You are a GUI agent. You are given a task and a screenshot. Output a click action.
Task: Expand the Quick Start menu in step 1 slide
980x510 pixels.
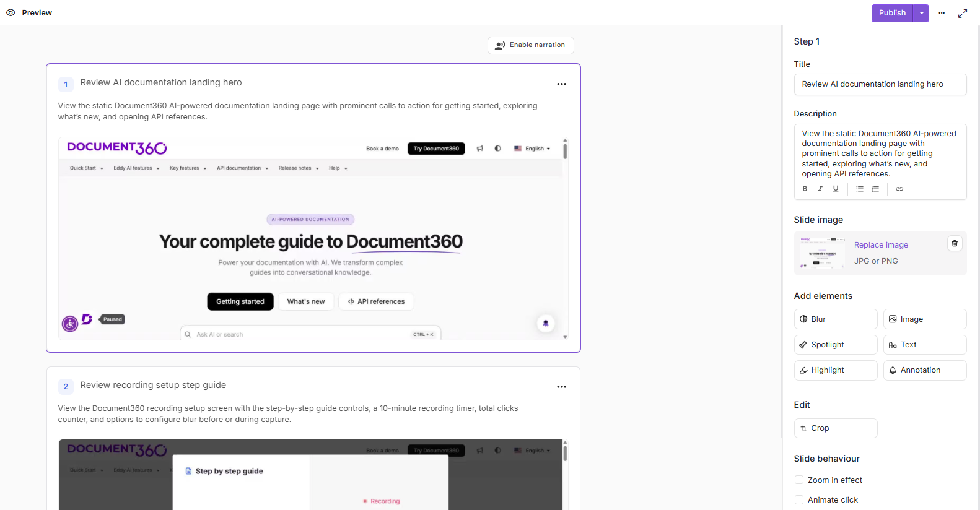tap(87, 168)
